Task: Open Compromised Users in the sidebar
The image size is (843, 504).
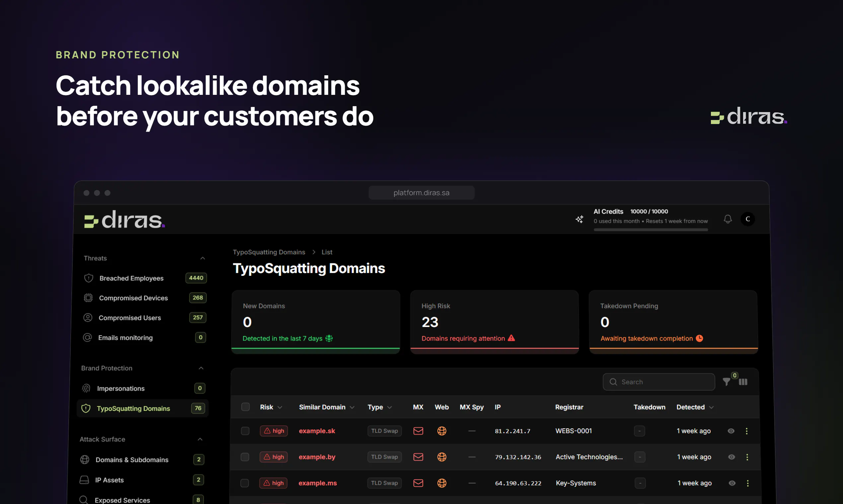Action: tap(144, 318)
